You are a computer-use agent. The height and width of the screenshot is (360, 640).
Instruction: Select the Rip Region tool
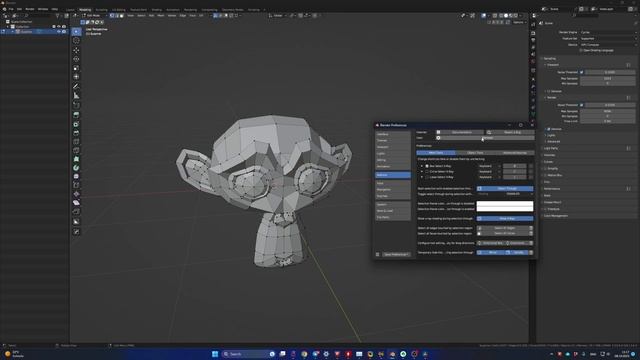76,211
